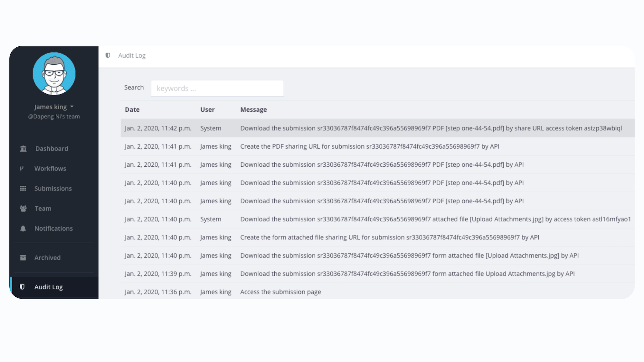Click the search keywords input field
Image resolution: width=644 pixels, height=362 pixels.
(x=217, y=88)
